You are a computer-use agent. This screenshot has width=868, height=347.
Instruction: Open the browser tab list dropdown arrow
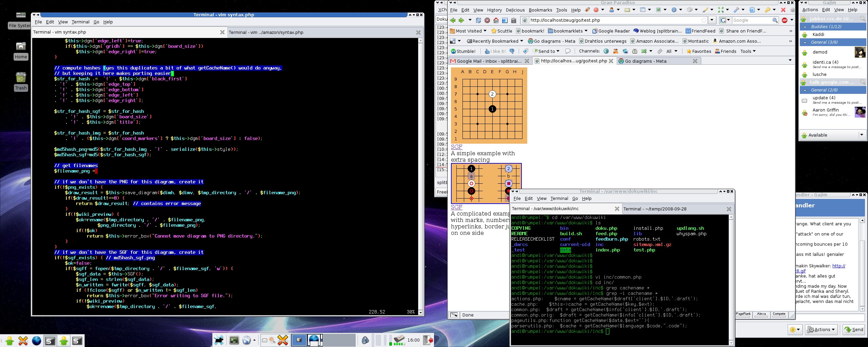coord(790,60)
